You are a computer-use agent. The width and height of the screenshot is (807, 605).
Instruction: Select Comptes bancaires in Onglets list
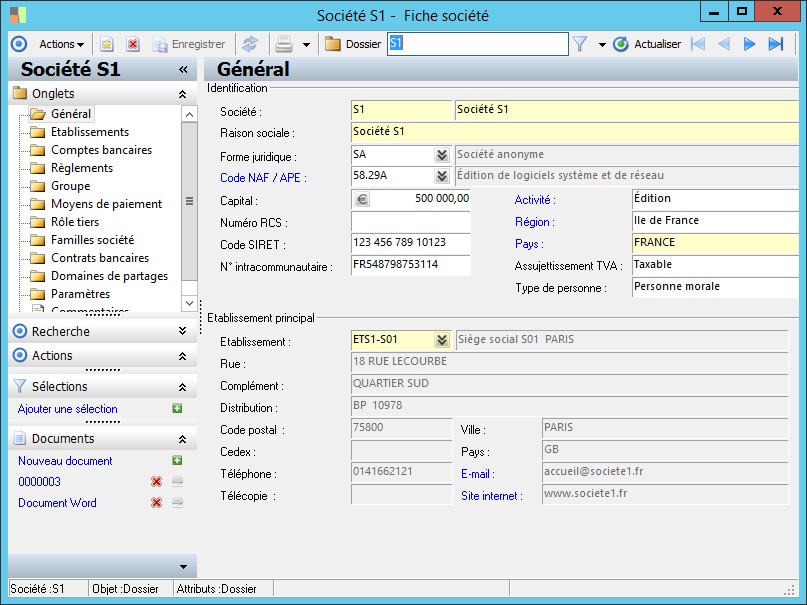(101, 150)
